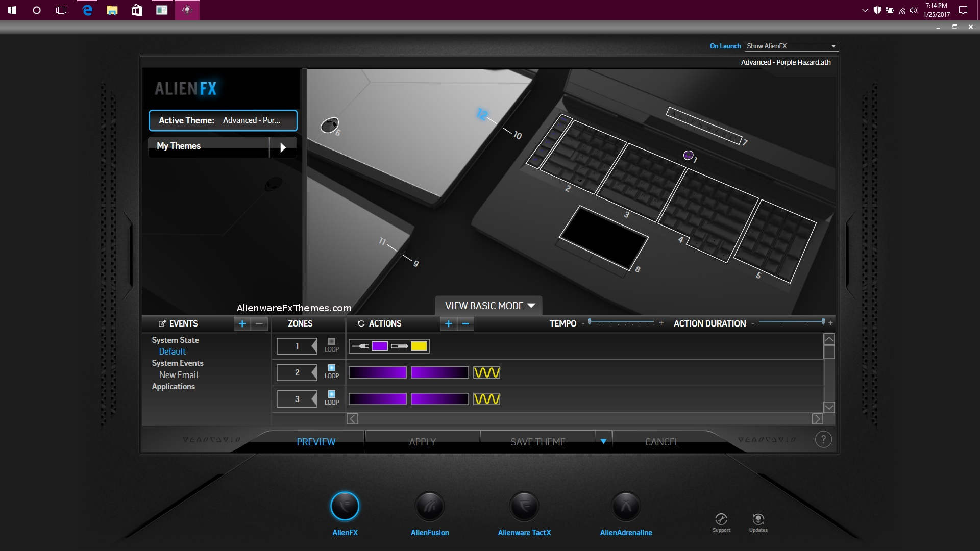Select the New Email system event

pos(178,375)
